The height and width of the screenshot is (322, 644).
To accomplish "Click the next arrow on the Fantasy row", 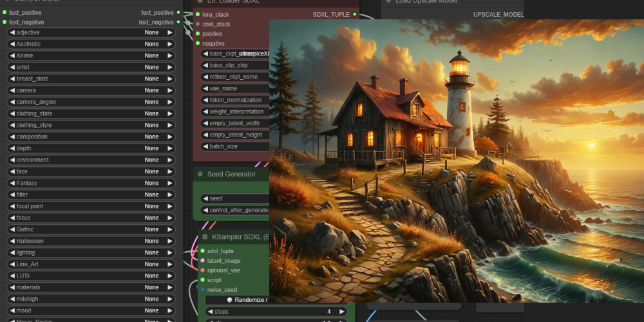I will pos(169,183).
